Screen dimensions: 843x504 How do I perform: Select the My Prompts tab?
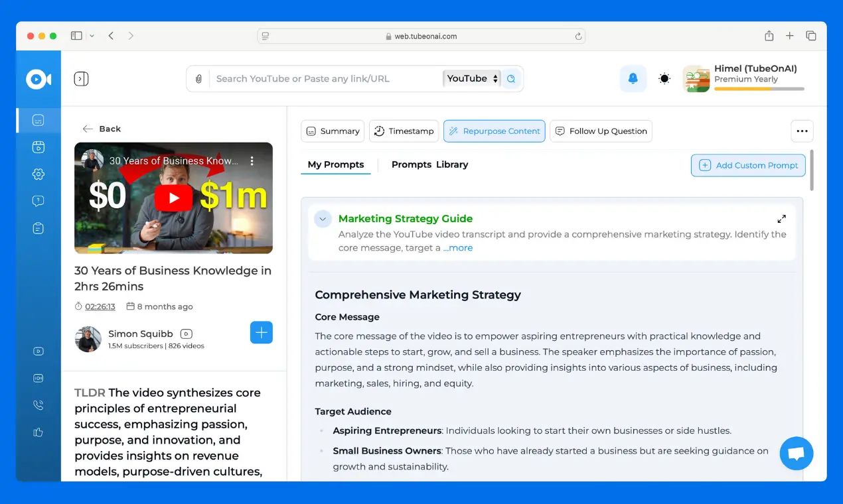tap(336, 164)
